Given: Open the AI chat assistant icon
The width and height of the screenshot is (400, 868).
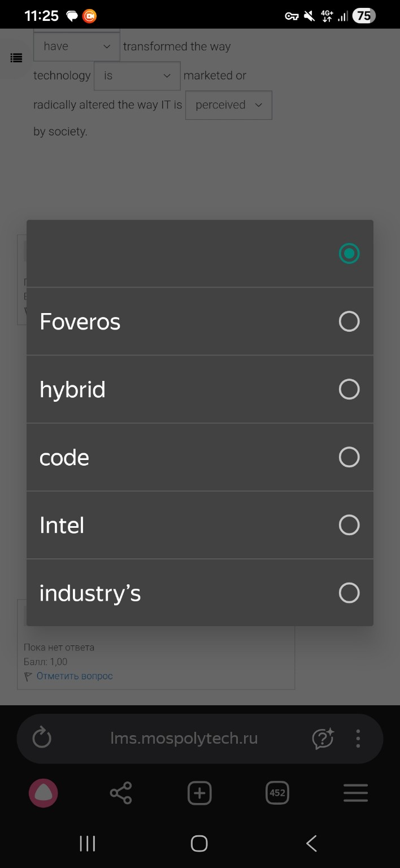Looking at the screenshot, I should 323,738.
